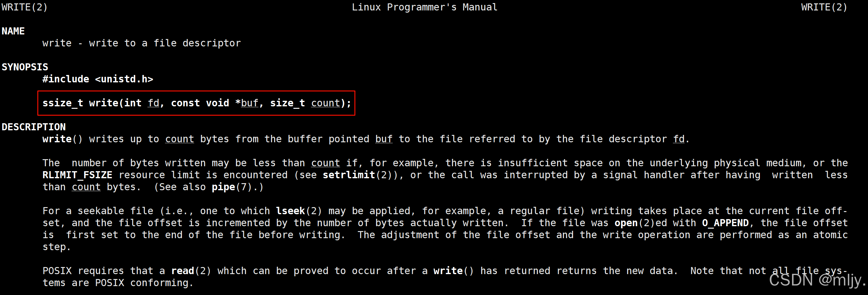
Task: Click the WRITE(2) header at top left
Action: [x=25, y=7]
